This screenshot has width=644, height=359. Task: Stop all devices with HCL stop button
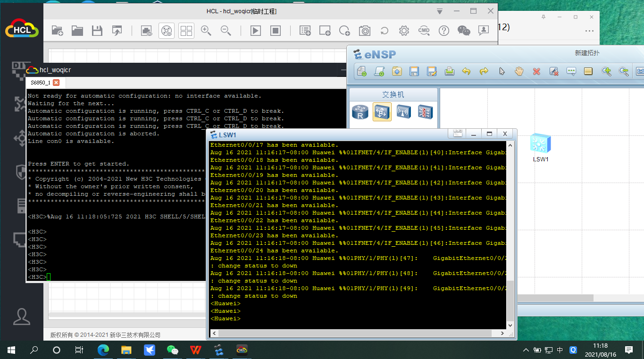click(x=276, y=31)
